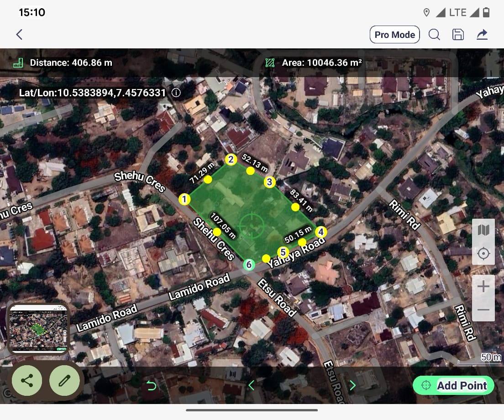Select the highlighted point marker 6
504x420 pixels.
pos(249,264)
